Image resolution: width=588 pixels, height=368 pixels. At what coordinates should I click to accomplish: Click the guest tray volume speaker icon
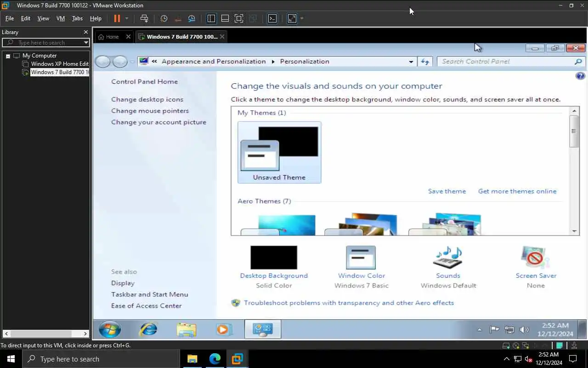click(x=524, y=329)
